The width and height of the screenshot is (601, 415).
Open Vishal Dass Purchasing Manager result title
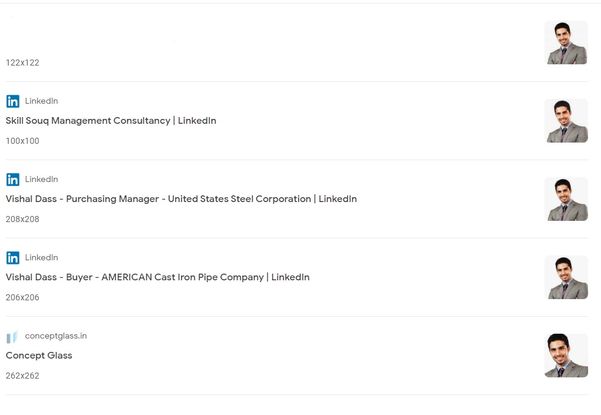click(181, 199)
